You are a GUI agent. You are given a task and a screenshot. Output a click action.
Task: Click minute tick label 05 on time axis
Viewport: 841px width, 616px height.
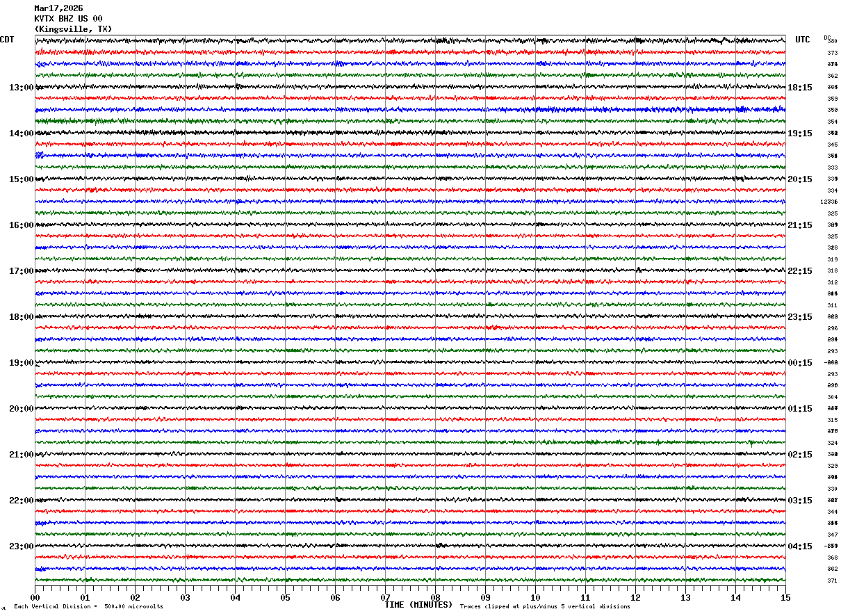tap(285, 597)
